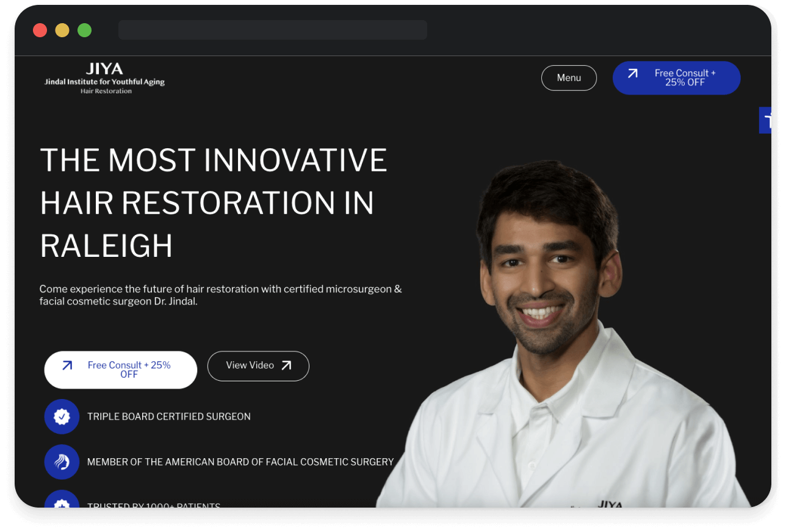Click the trusted patients badge icon
Image resolution: width=786 pixels, height=532 pixels.
tap(62, 501)
